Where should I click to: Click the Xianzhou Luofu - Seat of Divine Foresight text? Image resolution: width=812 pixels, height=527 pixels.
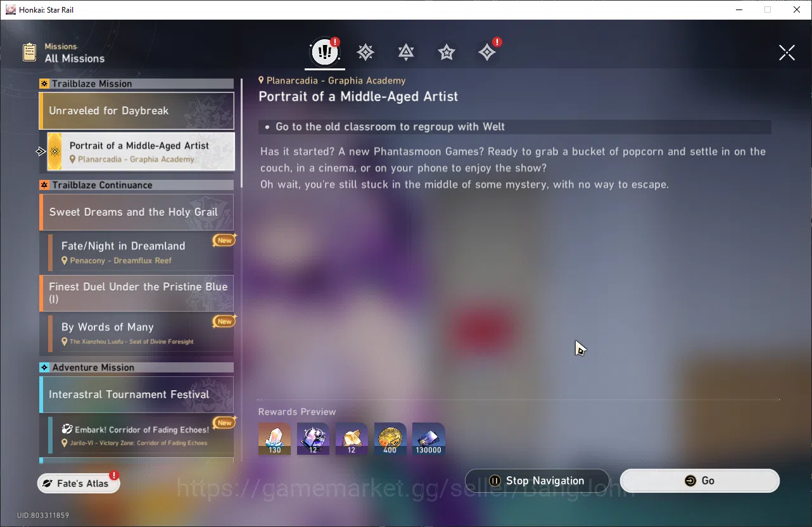(132, 341)
